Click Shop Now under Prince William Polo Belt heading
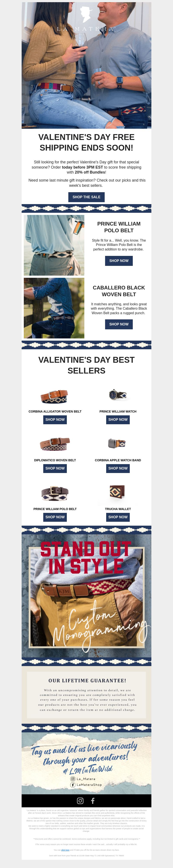The height and width of the screenshot is (868, 173). 119,261
